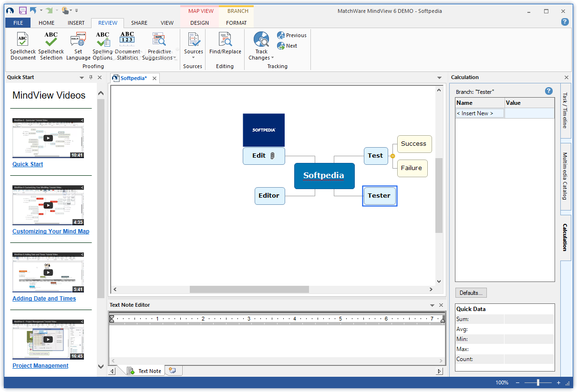The width and height of the screenshot is (577, 392).
Task: Click Softpedia image on Edit branch
Action: point(264,130)
